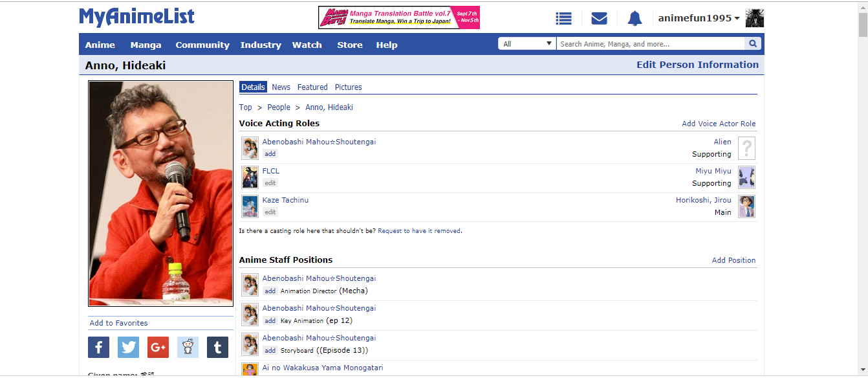The width and height of the screenshot is (868, 378).
Task: Click Add Voice Actor Role link
Action: (719, 124)
